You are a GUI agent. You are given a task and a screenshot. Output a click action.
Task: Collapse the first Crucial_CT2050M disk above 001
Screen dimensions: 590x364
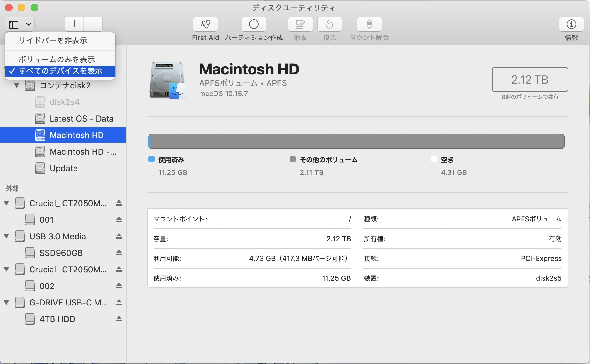tap(6, 203)
